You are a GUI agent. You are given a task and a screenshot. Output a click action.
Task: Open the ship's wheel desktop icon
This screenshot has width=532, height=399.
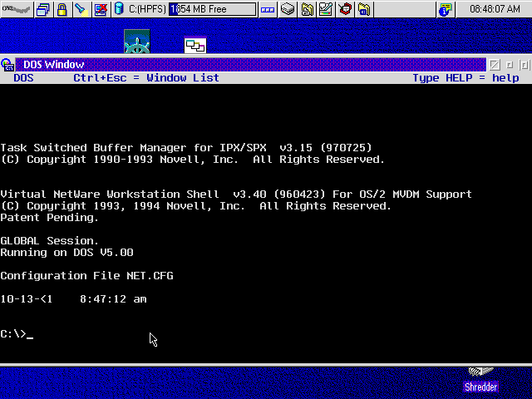pyautogui.click(x=137, y=42)
